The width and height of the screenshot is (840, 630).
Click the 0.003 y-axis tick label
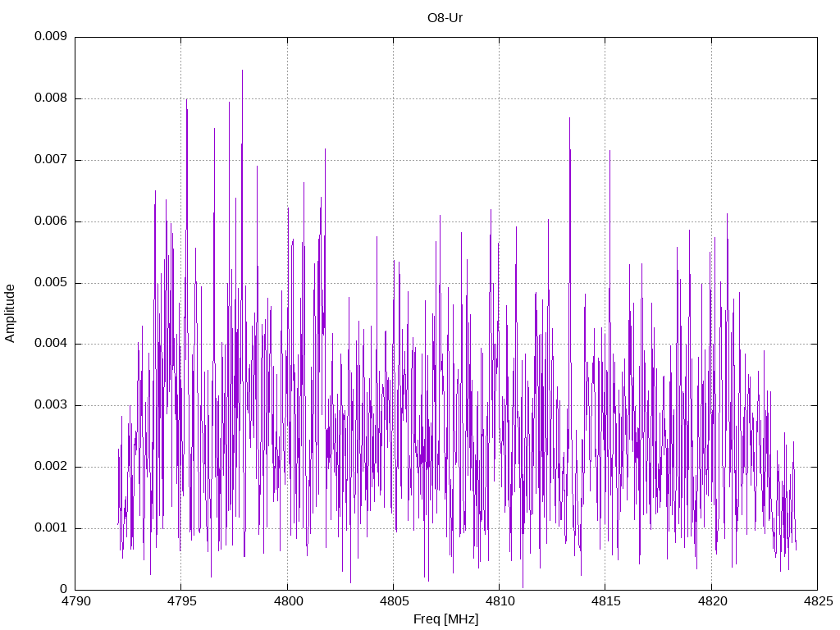tap(51, 405)
